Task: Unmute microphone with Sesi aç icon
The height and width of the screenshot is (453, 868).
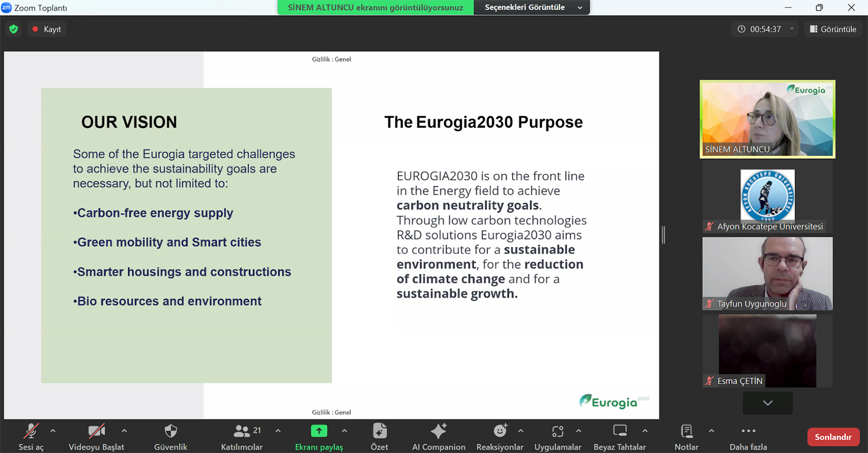Action: pos(31,431)
